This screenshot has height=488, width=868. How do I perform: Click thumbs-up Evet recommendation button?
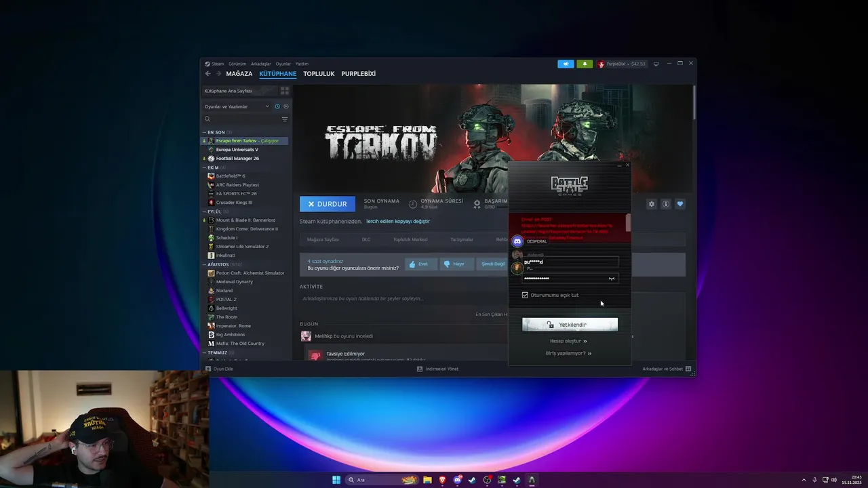421,264
